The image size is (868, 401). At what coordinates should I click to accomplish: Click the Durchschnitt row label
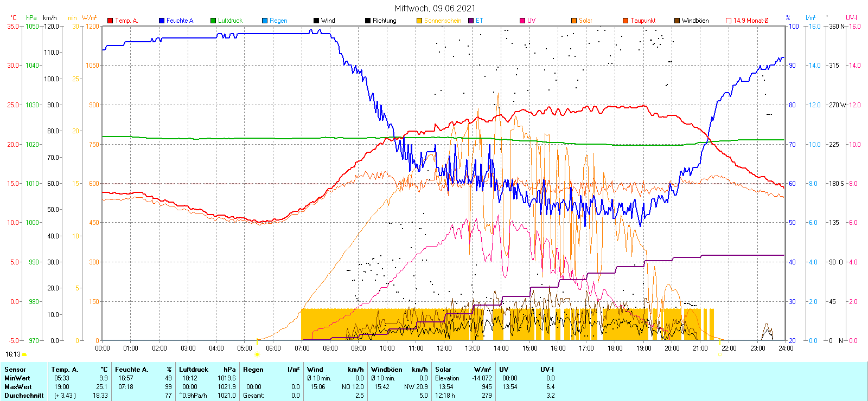click(24, 396)
